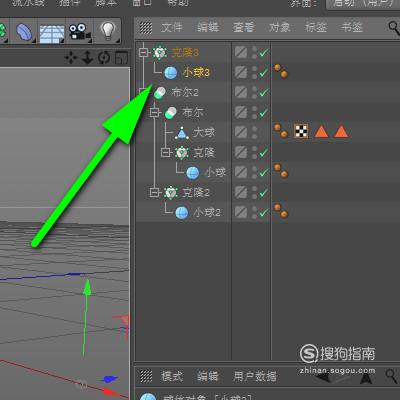Screen dimensions: 400x400
Task: Select the Phong tag on 小球3
Action: pyautogui.click(x=281, y=71)
